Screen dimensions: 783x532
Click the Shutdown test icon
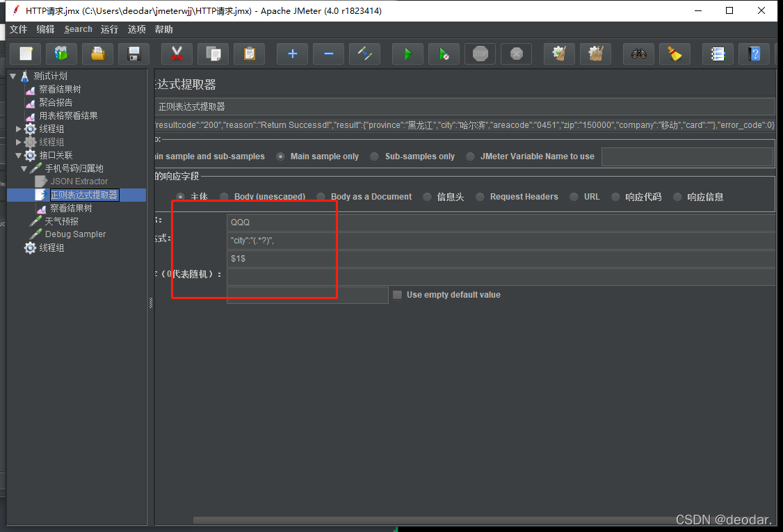pos(517,54)
